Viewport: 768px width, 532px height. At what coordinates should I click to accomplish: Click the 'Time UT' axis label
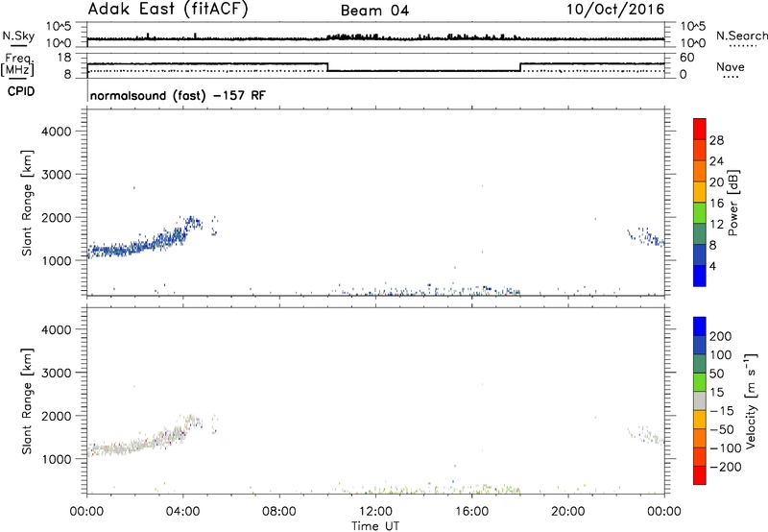pos(375,526)
